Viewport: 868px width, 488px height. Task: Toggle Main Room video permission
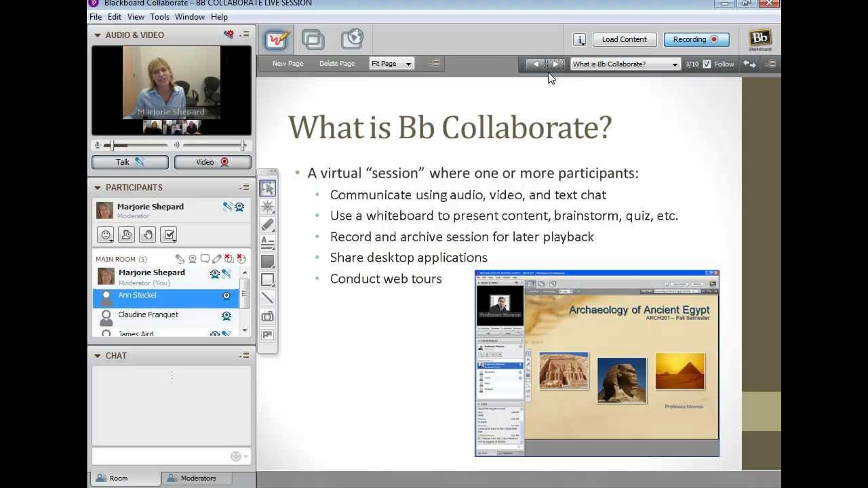[x=193, y=259]
